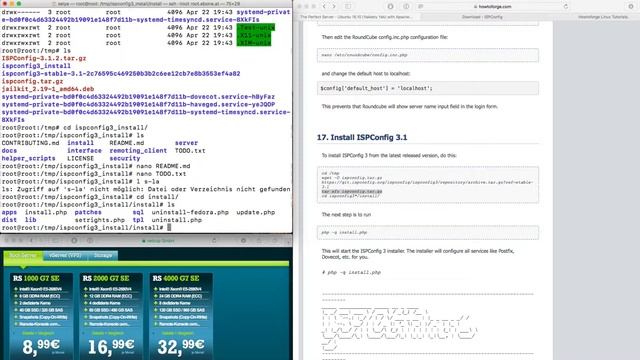Reload the howtoforge.com page
This screenshot has width=640, height=360.
[565, 7]
